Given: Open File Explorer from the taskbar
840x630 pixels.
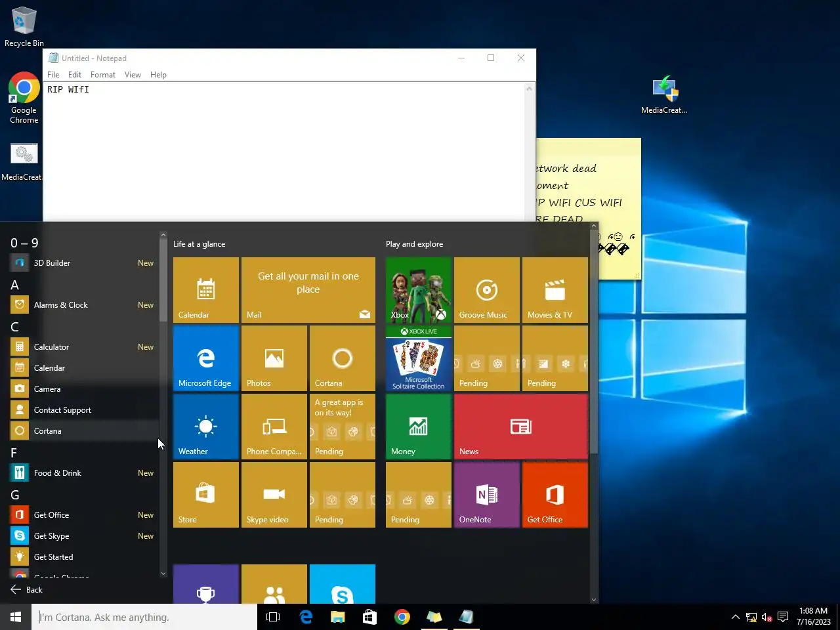Looking at the screenshot, I should pyautogui.click(x=338, y=617).
